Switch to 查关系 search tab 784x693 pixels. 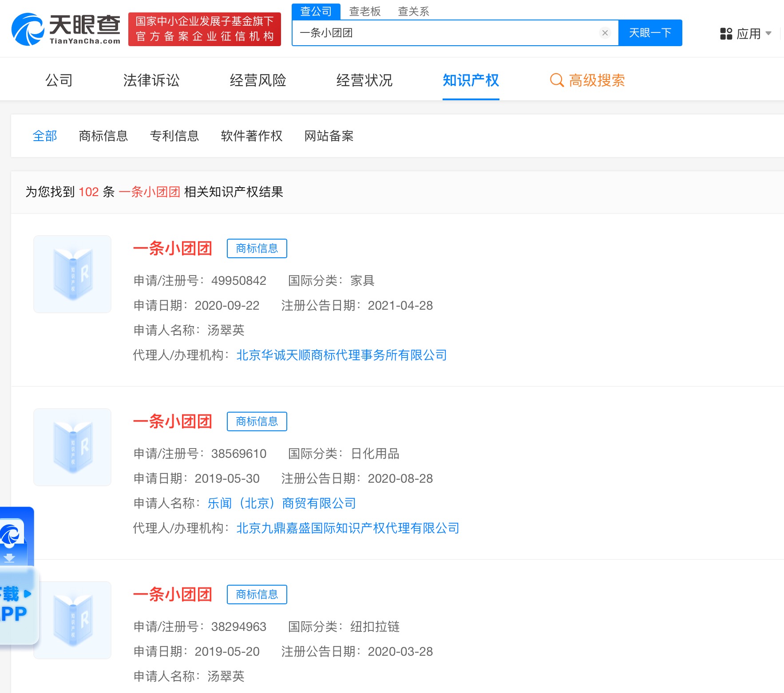pyautogui.click(x=413, y=12)
